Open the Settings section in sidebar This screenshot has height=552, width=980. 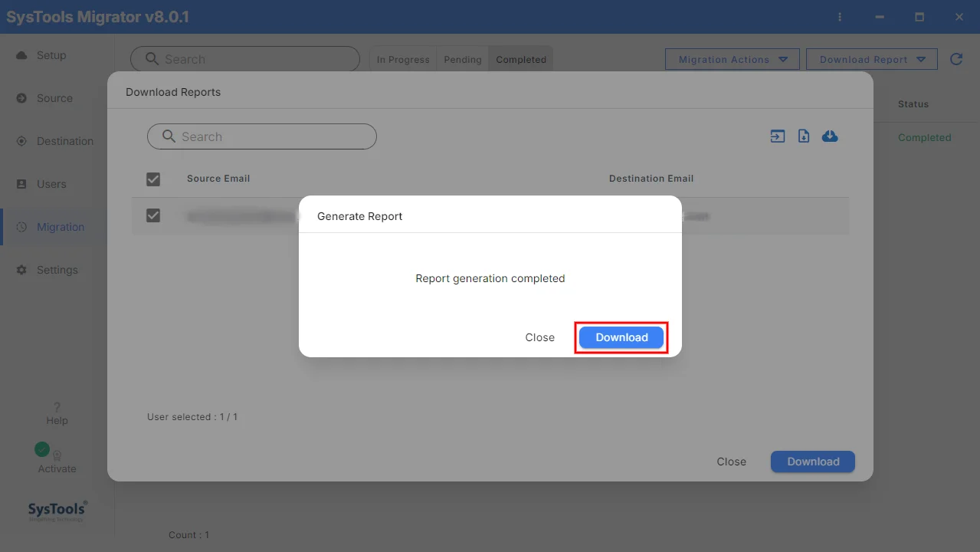coord(57,270)
